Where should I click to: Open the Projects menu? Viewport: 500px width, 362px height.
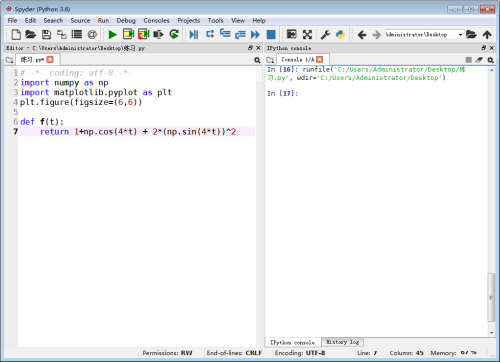(x=188, y=21)
